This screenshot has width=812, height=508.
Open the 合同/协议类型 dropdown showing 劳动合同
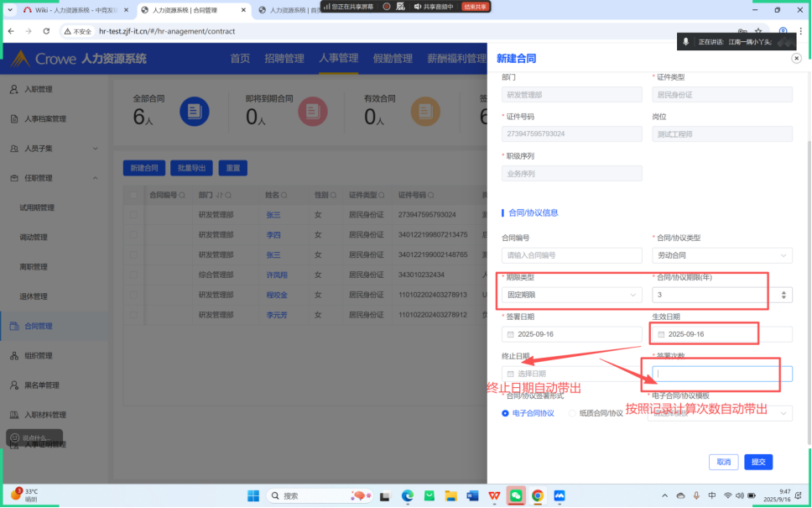pos(722,255)
